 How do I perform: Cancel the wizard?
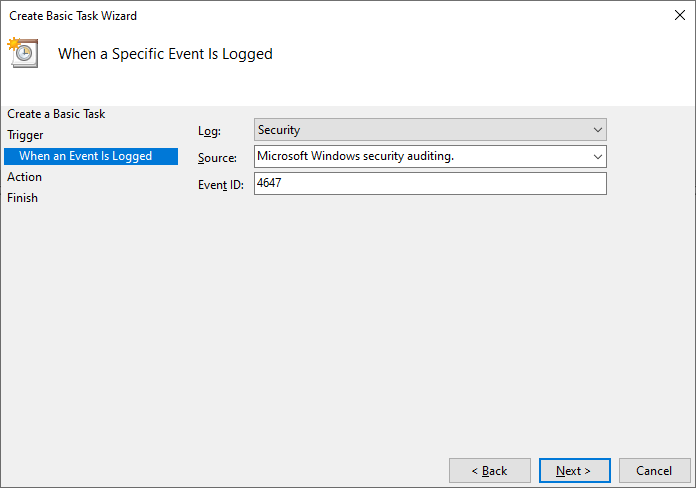click(x=654, y=471)
